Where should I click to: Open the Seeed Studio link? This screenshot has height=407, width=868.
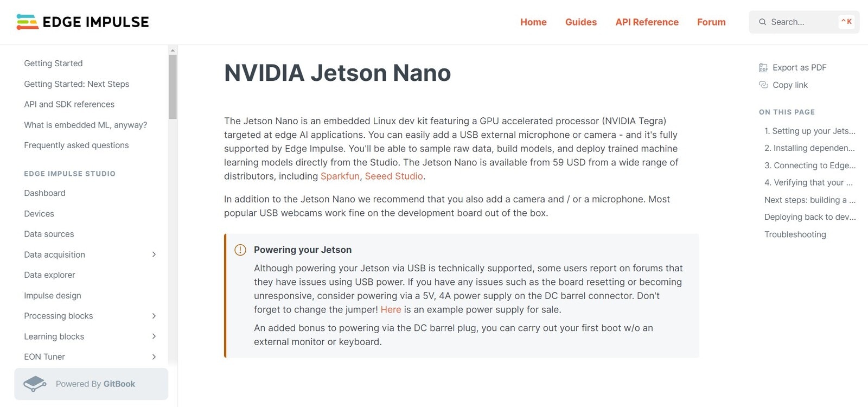click(394, 176)
